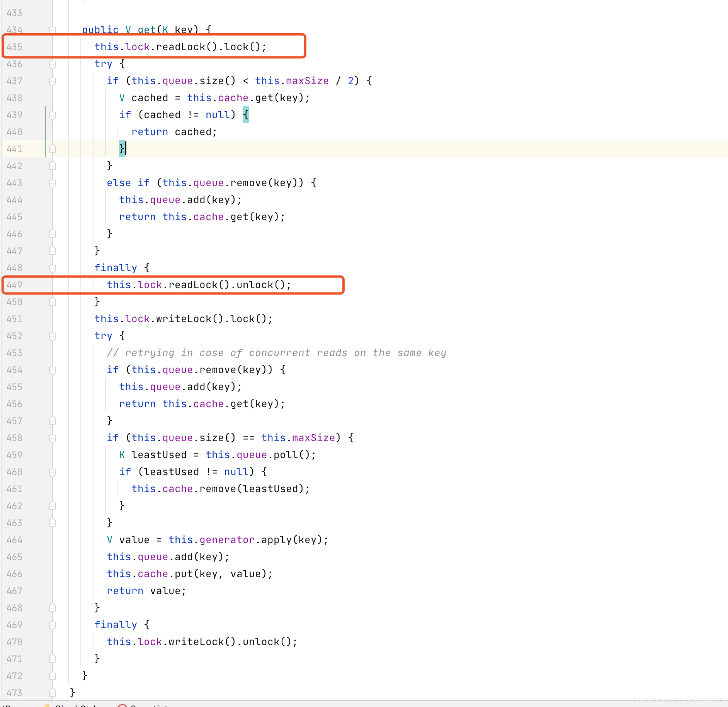Collapse the else-if block at line 443

pyautogui.click(x=53, y=183)
